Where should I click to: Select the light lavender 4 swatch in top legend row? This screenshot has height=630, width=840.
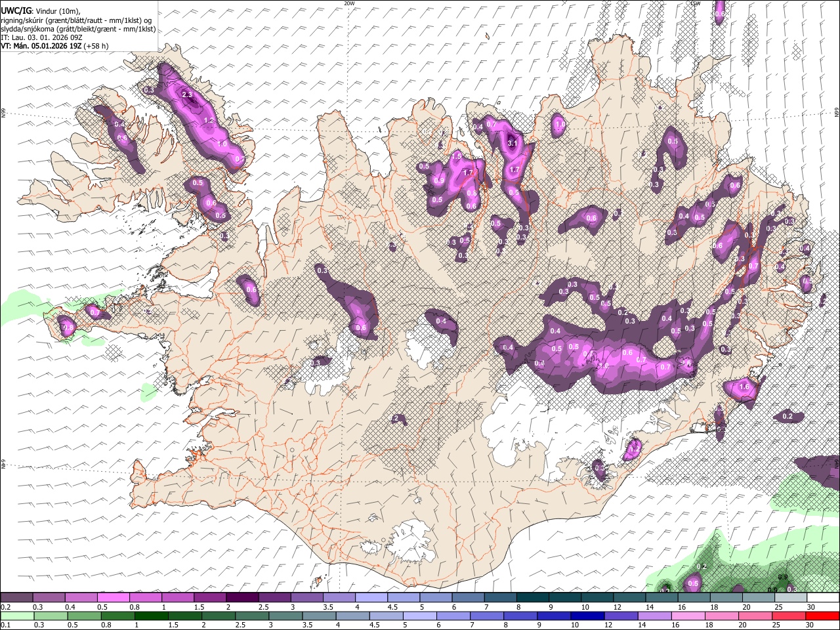coord(370,597)
